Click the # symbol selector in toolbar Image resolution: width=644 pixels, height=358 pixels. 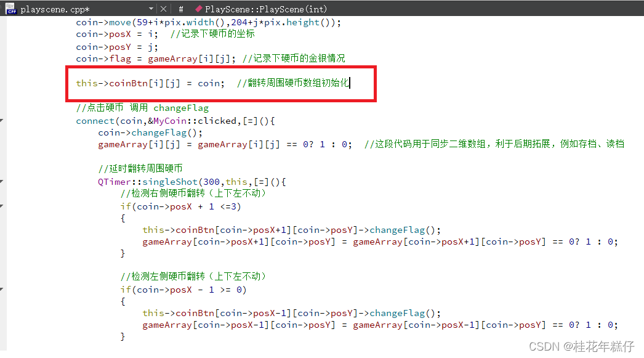[x=181, y=9]
